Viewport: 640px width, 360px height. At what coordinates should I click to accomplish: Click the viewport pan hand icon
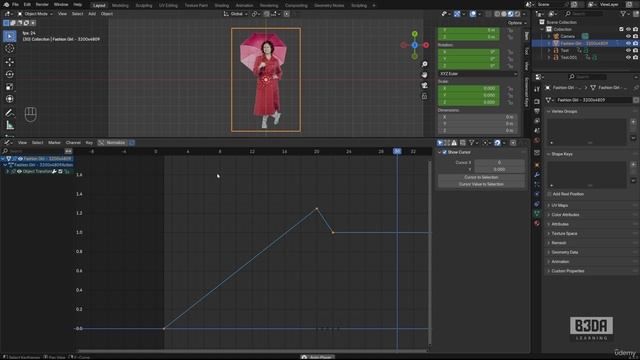click(424, 75)
